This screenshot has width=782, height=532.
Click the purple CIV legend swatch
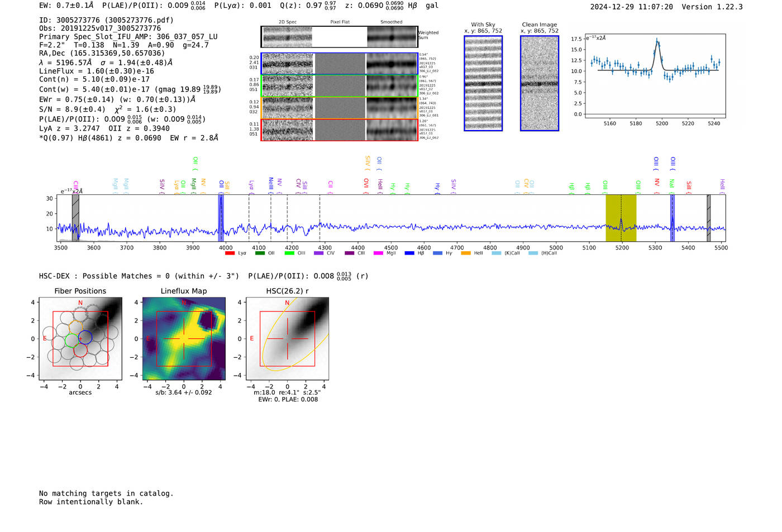click(319, 253)
